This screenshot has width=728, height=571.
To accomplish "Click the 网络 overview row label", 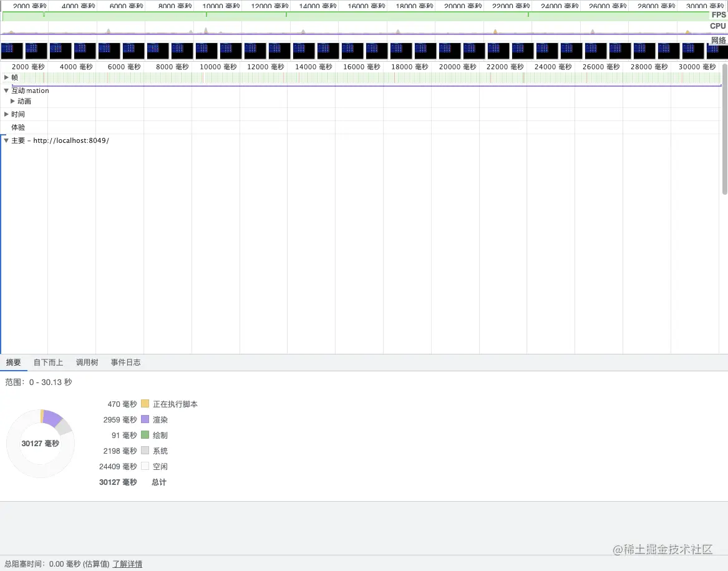I will point(718,40).
